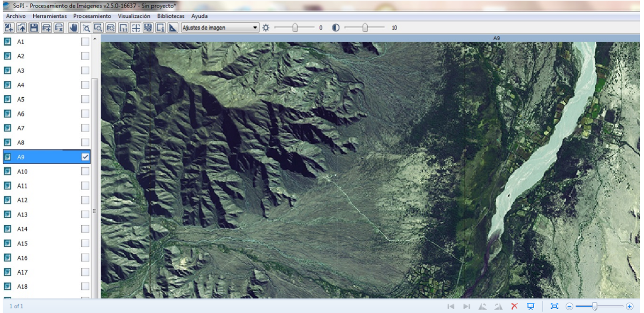
Task: Open the Procesamiento menu
Action: 92,16
